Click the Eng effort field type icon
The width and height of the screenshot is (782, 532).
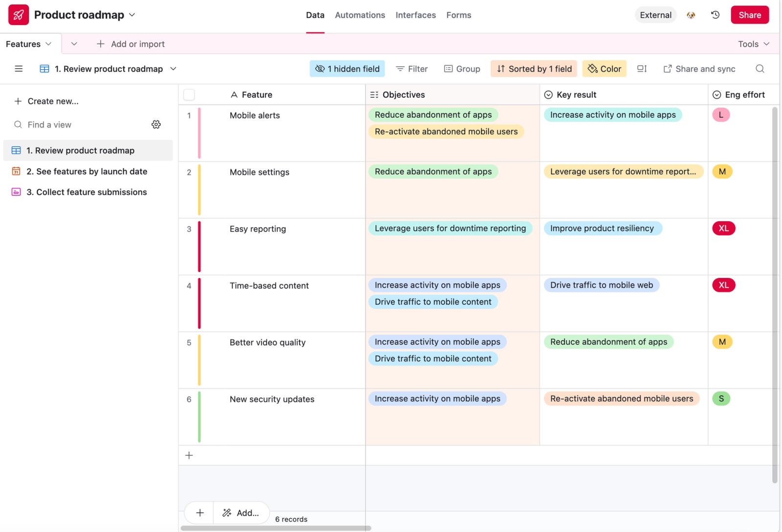717,95
